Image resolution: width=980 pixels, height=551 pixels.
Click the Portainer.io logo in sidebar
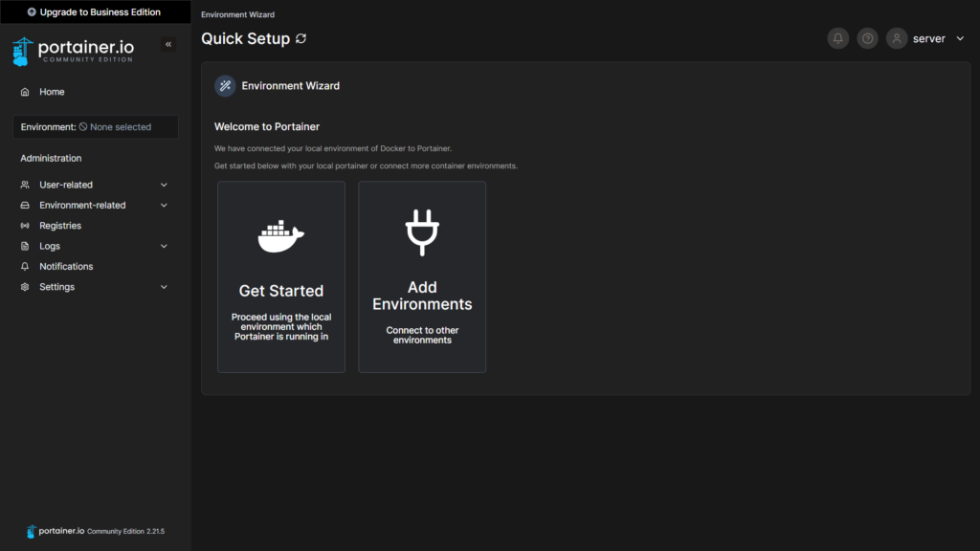(73, 52)
